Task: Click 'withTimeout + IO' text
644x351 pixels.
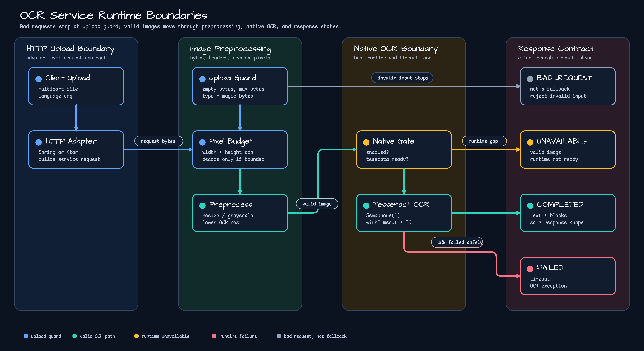Action: click(389, 222)
